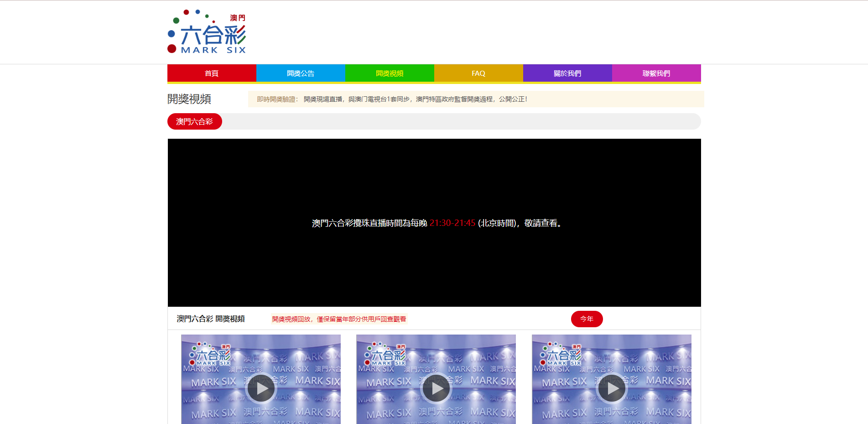Open the 開獎公告 navigation tab
868x424 pixels.
coord(301,73)
